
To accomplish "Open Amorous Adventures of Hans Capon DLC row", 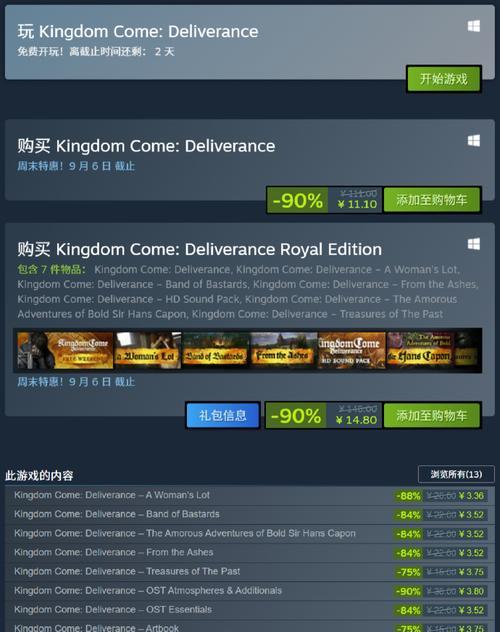I will (247, 533).
